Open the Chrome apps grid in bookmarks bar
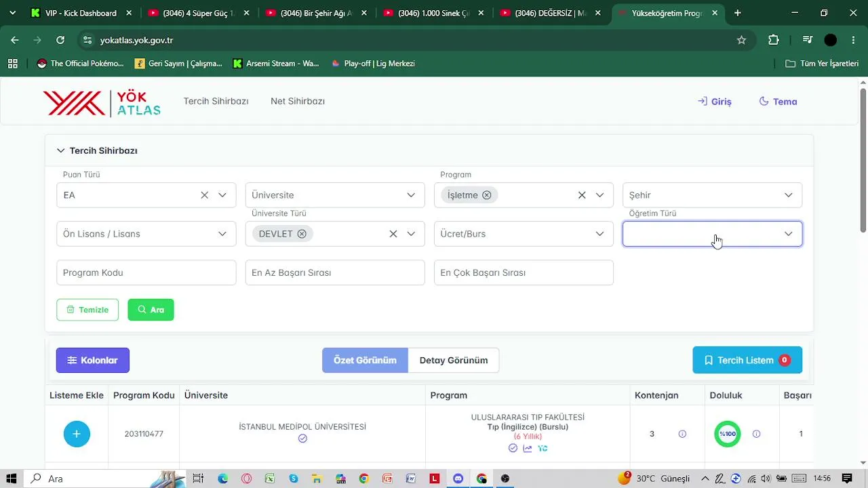This screenshot has width=868, height=488. 12,64
